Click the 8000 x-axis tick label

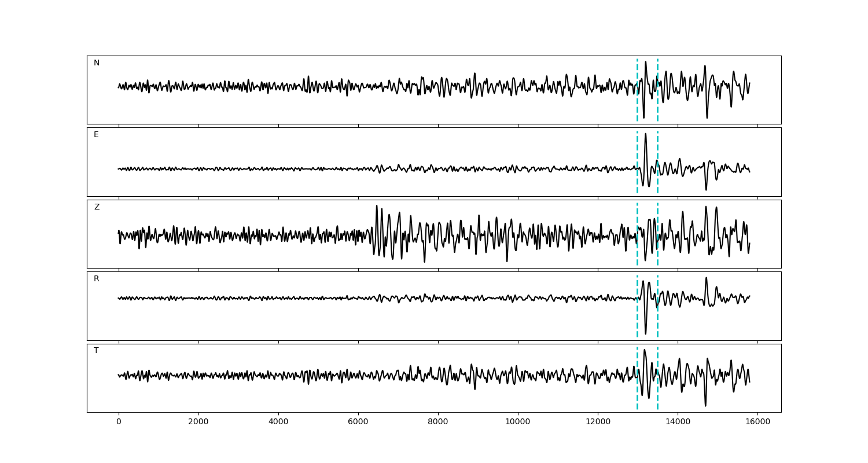point(438,422)
